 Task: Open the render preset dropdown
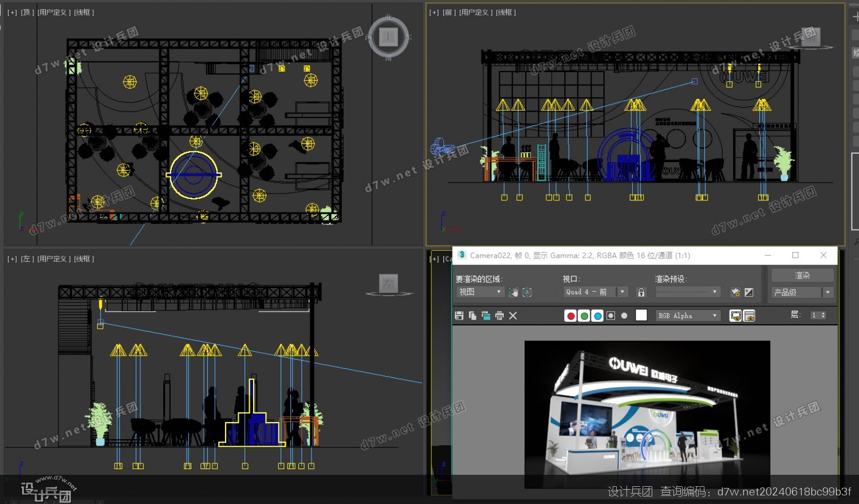[x=687, y=292]
